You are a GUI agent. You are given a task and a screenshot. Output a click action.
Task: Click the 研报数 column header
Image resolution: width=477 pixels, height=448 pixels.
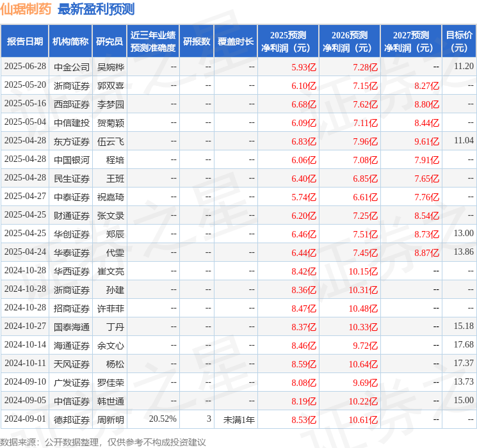(197, 42)
